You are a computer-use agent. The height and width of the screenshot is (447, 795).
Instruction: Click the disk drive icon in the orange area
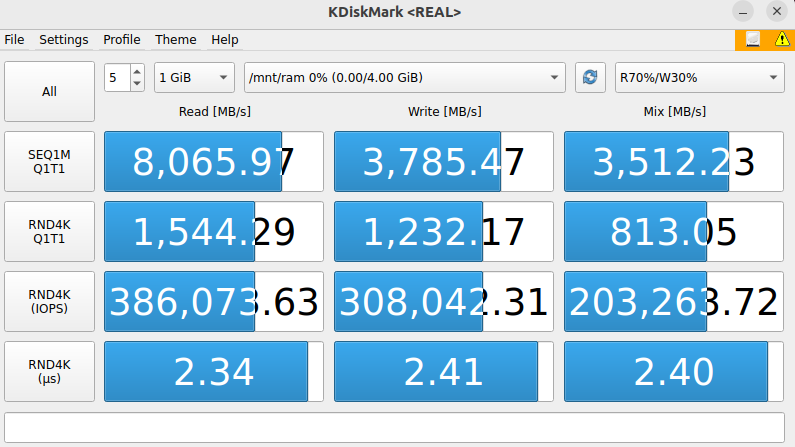pos(752,40)
